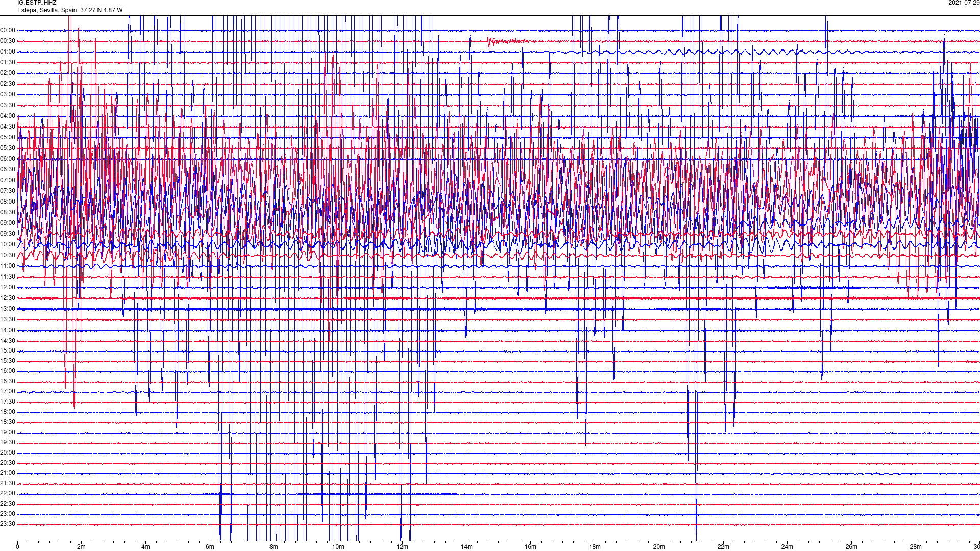The height and width of the screenshot is (551, 980).
Task: Select the 23:30 time row label
Action: point(8,524)
